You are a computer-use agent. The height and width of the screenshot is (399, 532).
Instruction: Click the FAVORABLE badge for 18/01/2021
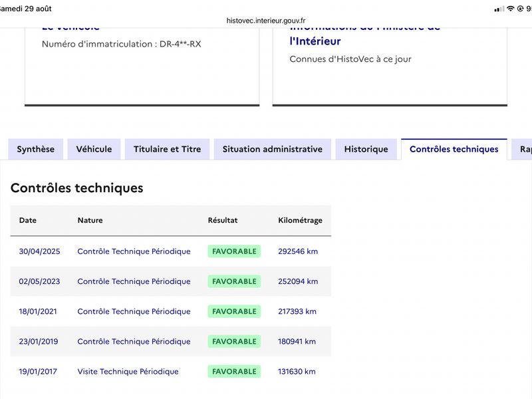tap(234, 311)
